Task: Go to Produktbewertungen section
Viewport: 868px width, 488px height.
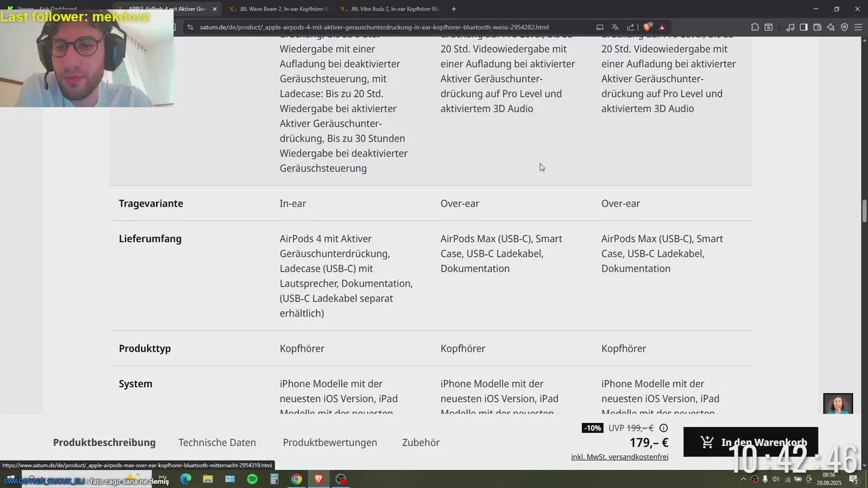Action: point(330,443)
